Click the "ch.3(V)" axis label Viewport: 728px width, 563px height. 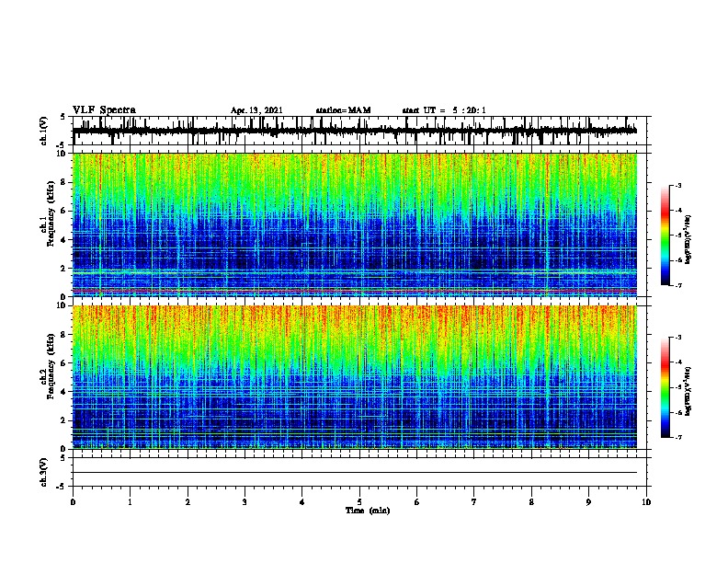pos(43,472)
